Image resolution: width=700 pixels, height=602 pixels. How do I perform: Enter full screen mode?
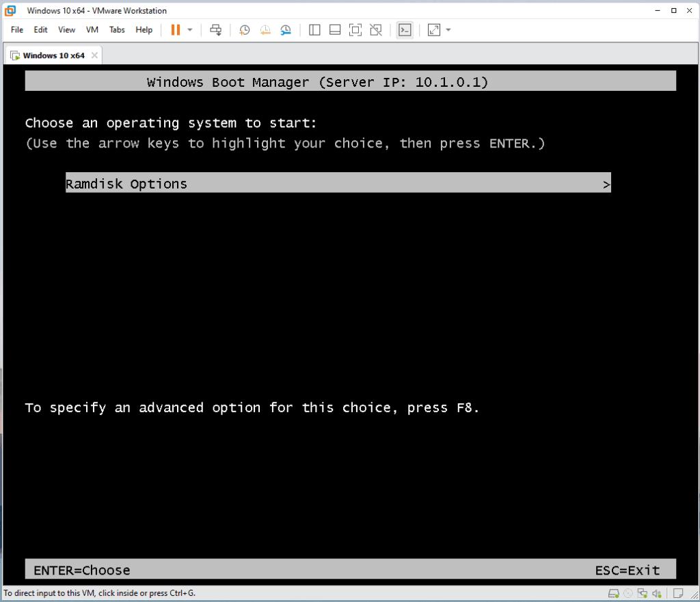355,30
